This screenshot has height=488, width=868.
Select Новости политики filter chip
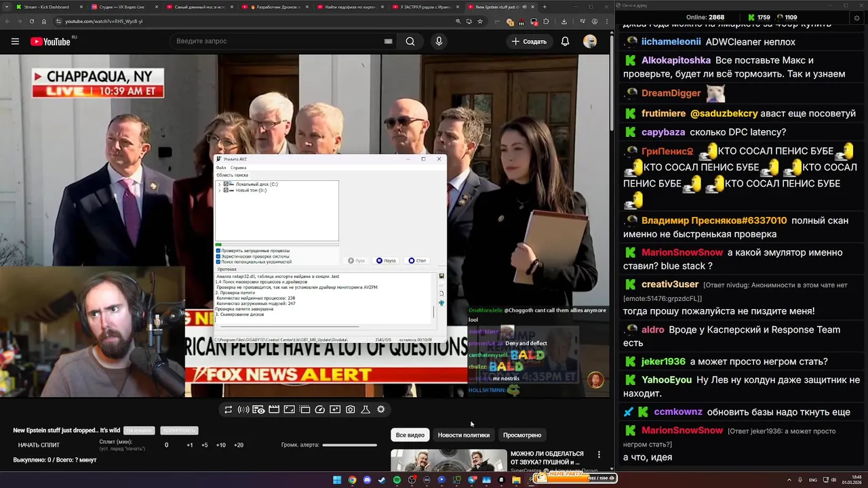(464, 435)
